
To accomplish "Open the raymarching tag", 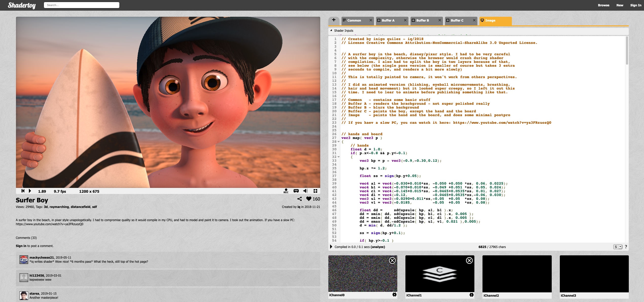I will pos(59,207).
